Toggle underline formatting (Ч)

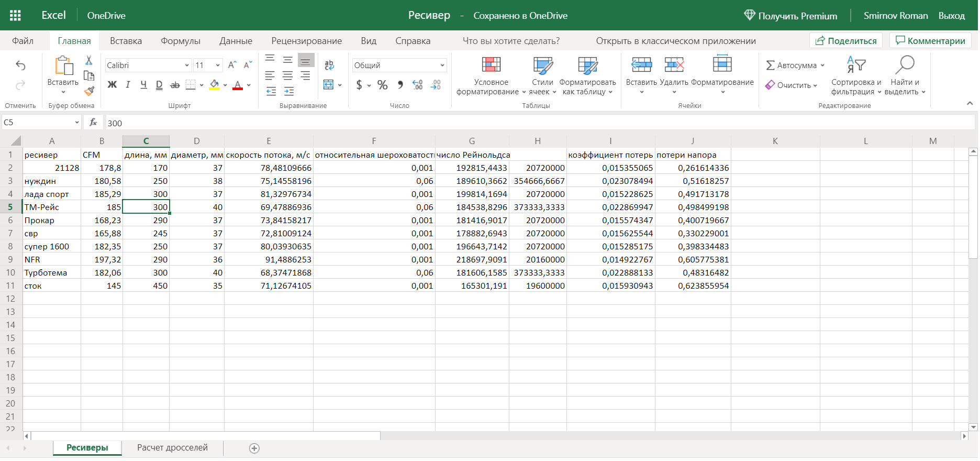click(x=143, y=85)
